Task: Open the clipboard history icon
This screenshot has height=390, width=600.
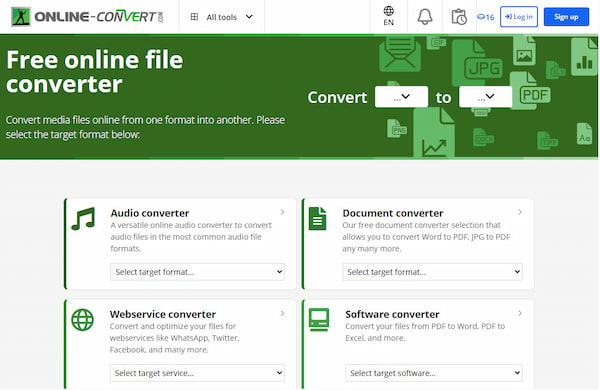Action: point(459,17)
